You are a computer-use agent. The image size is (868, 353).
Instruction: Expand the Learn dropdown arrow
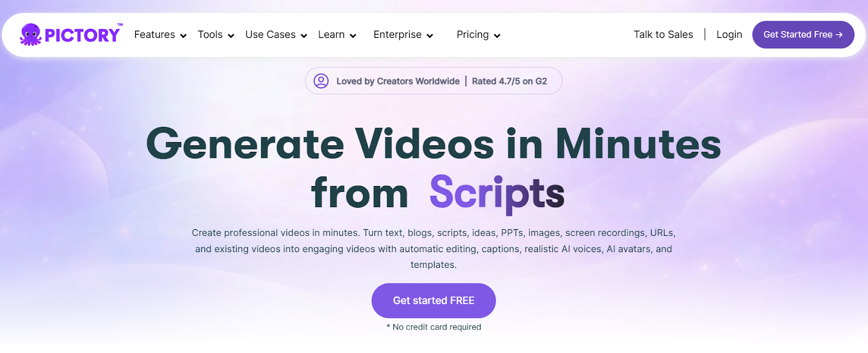[x=353, y=36]
